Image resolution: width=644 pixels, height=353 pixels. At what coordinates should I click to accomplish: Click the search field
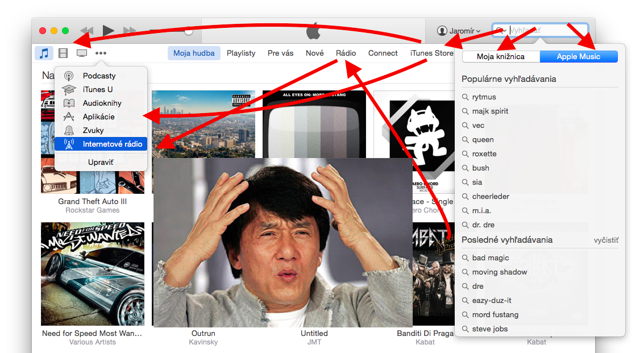pyautogui.click(x=540, y=30)
